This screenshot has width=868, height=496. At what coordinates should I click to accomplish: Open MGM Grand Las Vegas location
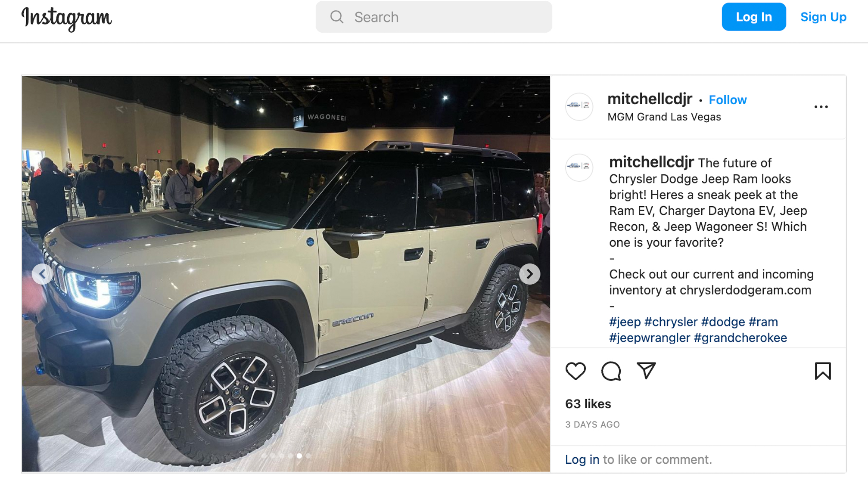point(664,117)
